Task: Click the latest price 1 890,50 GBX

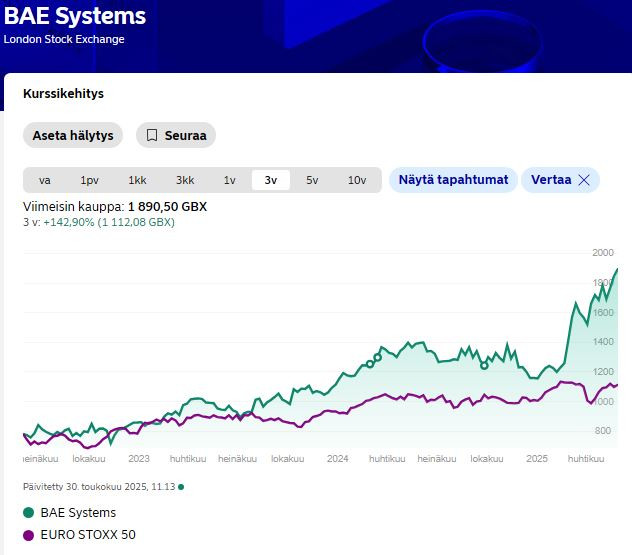Action: [167, 207]
